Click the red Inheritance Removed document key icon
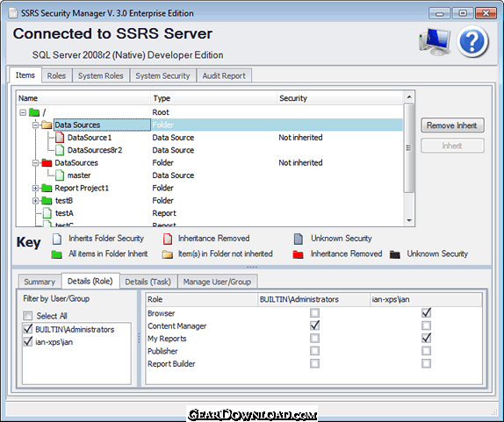504x422 pixels. (x=168, y=239)
